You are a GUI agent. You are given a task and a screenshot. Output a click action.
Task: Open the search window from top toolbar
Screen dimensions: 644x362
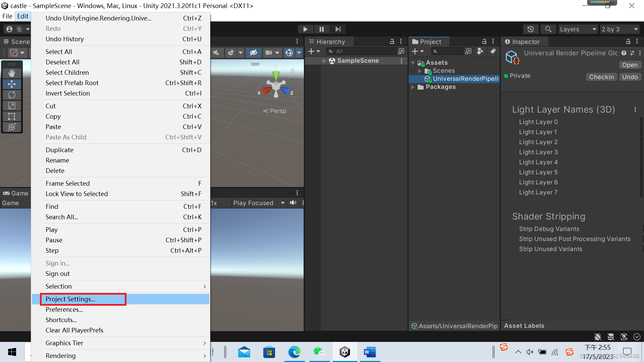coord(548,29)
